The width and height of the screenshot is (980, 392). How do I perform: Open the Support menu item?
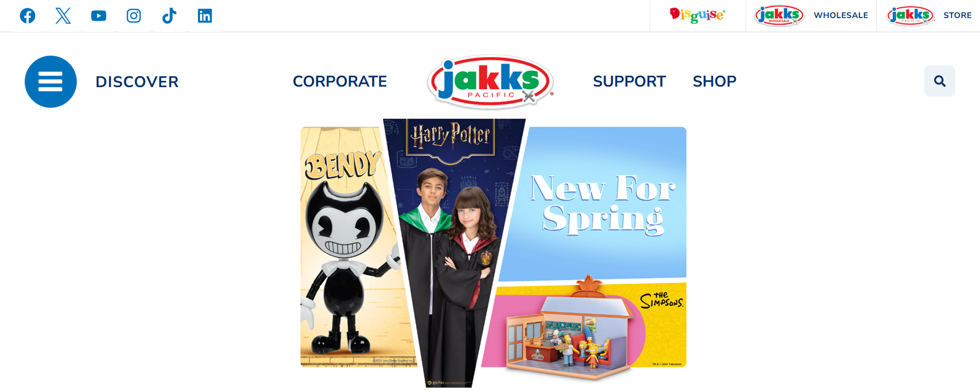click(629, 81)
